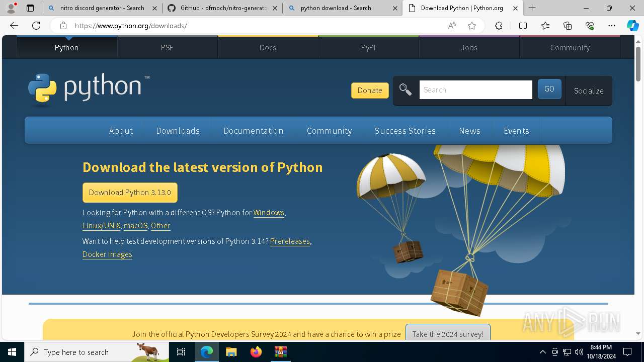Screen dimensions: 644x362
Task: Show hidden system tray icons
Action: click(542, 352)
